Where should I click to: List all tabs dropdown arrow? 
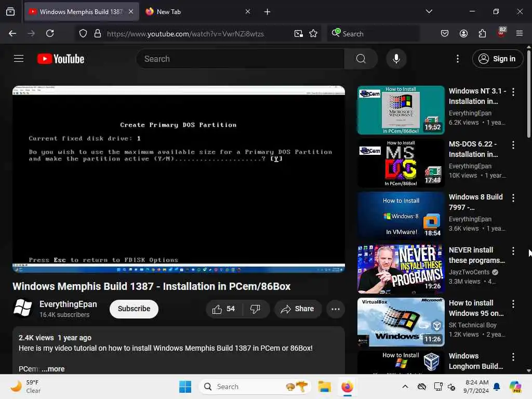(429, 11)
